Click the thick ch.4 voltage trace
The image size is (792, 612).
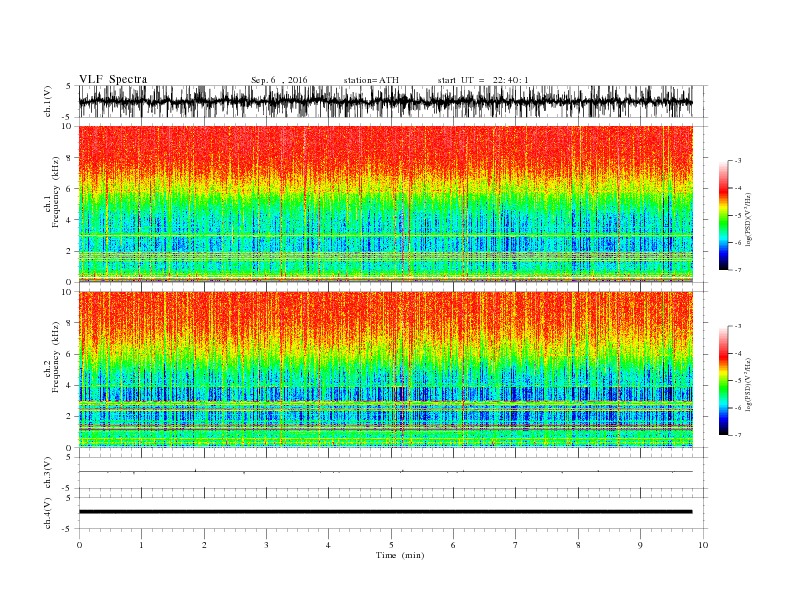[386, 512]
